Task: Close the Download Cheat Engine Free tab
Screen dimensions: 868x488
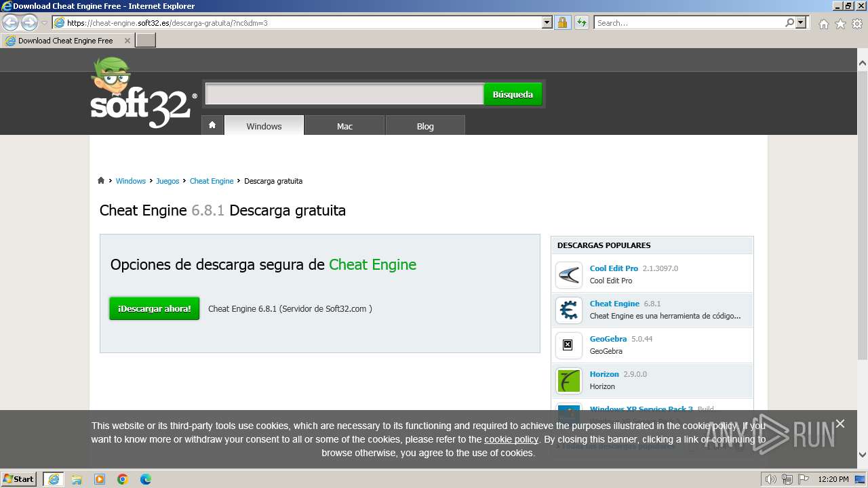Action: click(127, 41)
